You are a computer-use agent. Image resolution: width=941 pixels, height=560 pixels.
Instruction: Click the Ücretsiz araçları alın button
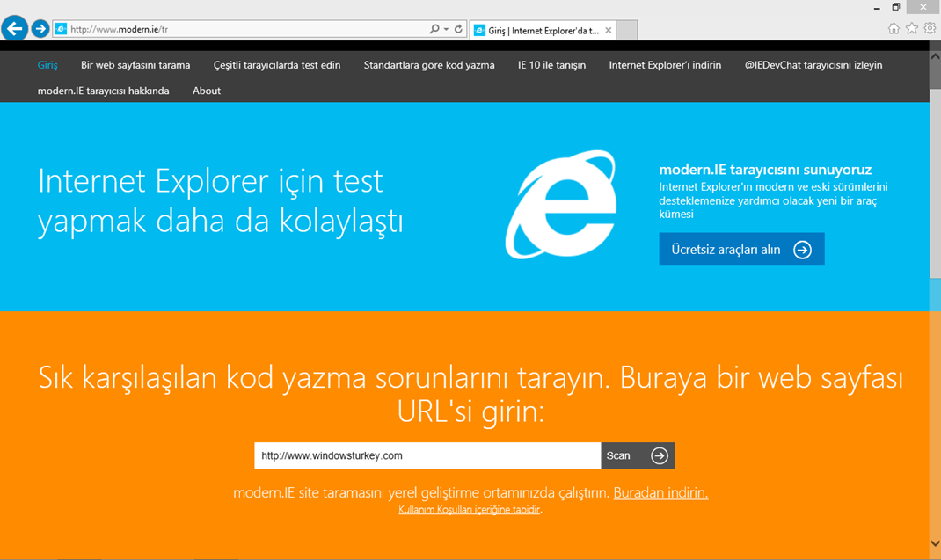(741, 249)
